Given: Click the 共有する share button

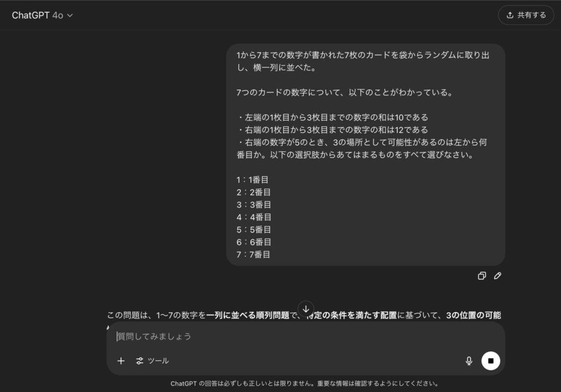Looking at the screenshot, I should click(x=526, y=15).
